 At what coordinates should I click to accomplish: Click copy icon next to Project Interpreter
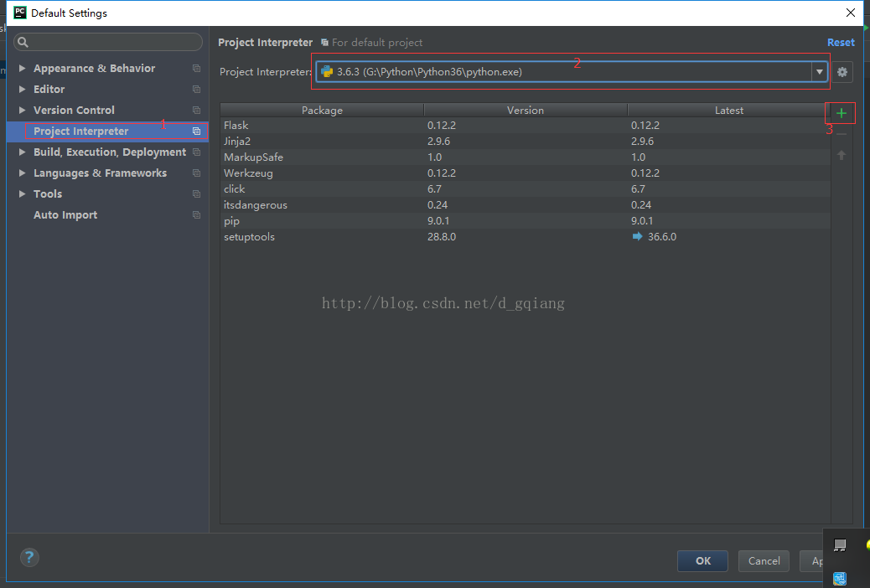point(196,132)
